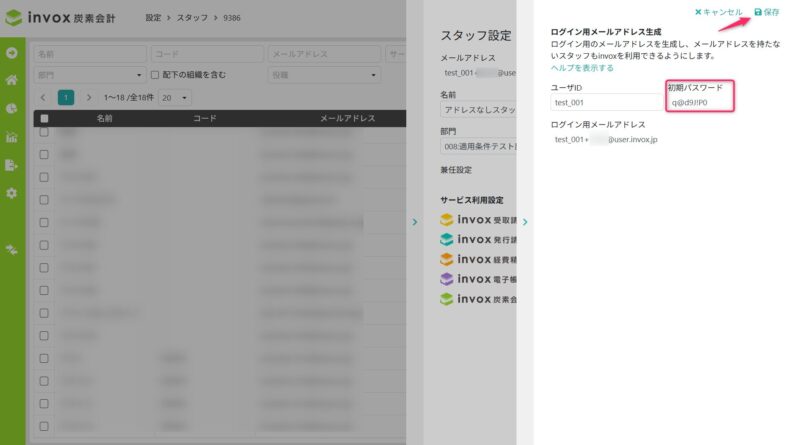Click the 名前 field showing アドレスなしスタッ
This screenshot has width=800, height=445.
click(x=478, y=110)
